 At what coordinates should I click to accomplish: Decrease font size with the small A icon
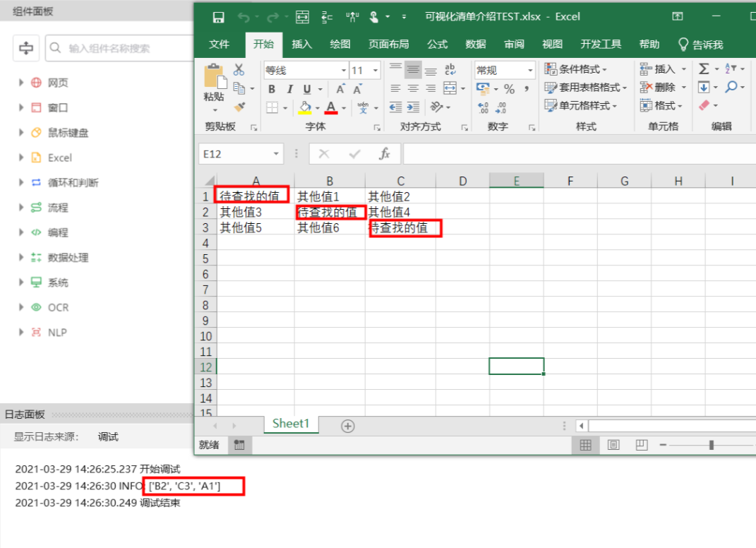[357, 89]
